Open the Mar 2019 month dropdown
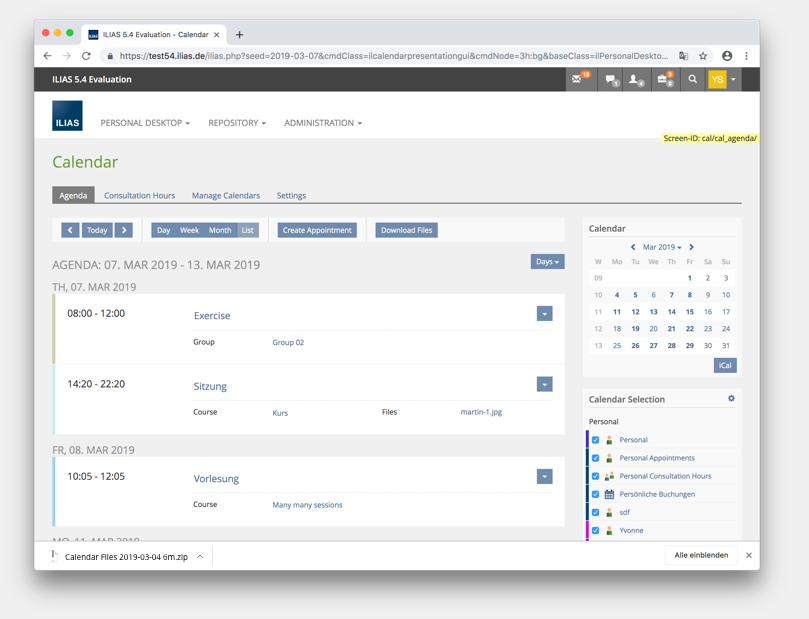Screen dimensions: 809x619 click(662, 247)
